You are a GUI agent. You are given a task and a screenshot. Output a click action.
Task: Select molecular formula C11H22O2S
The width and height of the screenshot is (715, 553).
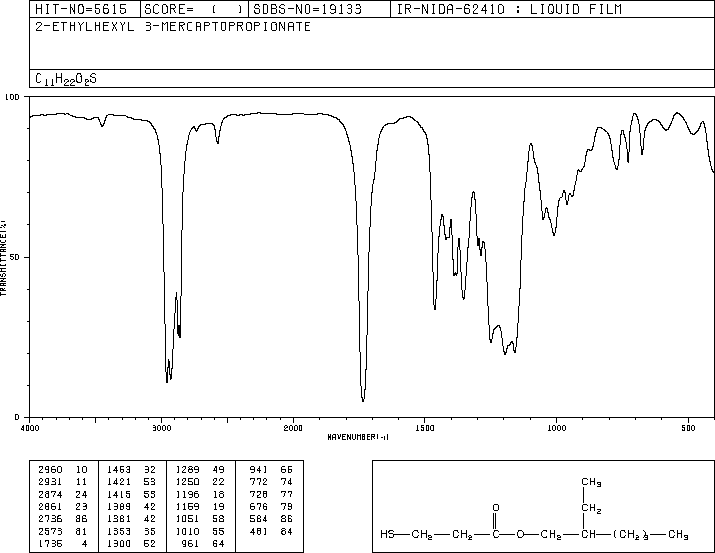pyautogui.click(x=66, y=79)
